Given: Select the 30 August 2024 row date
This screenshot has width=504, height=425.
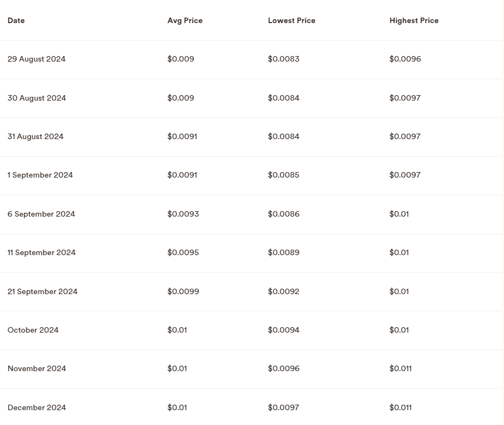Looking at the screenshot, I should tap(37, 98).
